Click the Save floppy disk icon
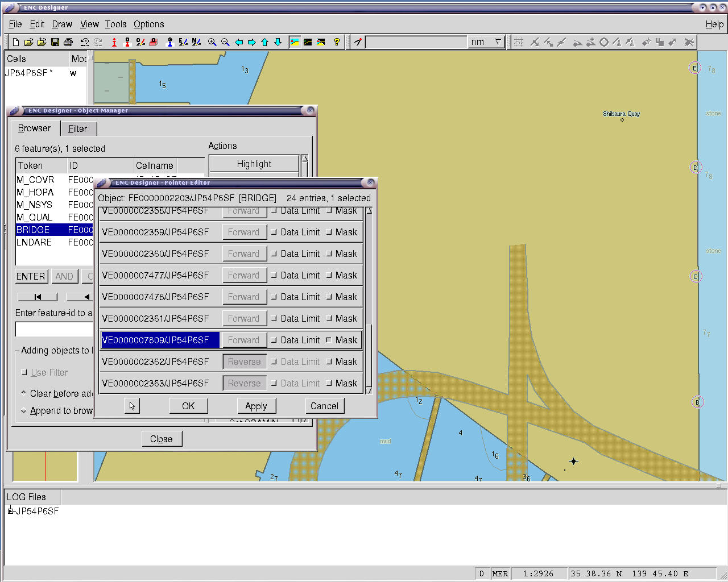This screenshot has width=728, height=582. click(55, 42)
